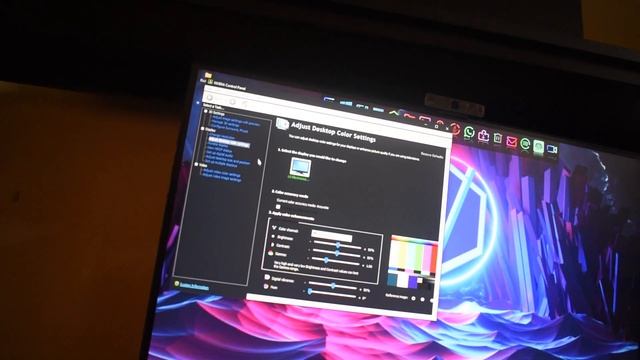Select the first Reference image radio button
Viewport: 640px width, 360px height.
tap(413, 298)
